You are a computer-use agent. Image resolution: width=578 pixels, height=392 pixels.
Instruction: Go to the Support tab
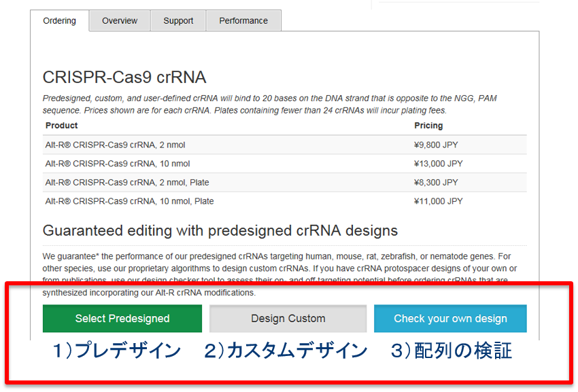point(178,20)
